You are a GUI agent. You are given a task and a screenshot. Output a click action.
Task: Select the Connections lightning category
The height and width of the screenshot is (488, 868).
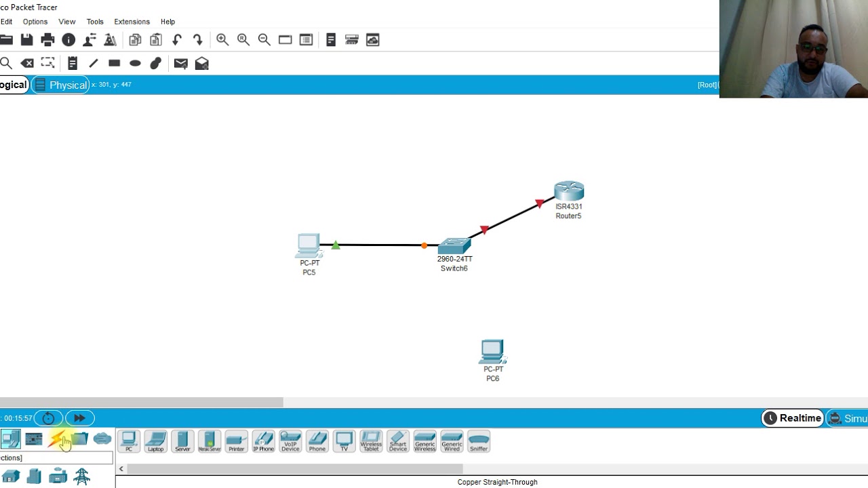pos(57,439)
